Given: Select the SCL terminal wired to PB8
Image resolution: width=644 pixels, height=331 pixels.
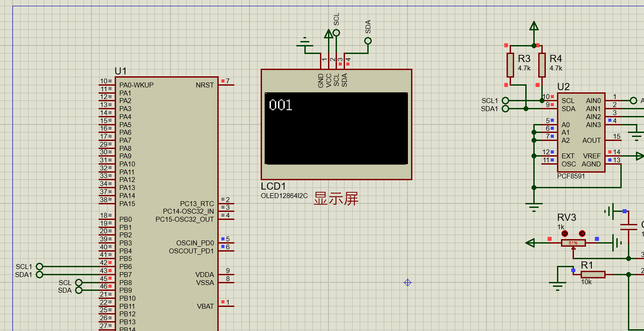Looking at the screenshot, I should 79,282.
